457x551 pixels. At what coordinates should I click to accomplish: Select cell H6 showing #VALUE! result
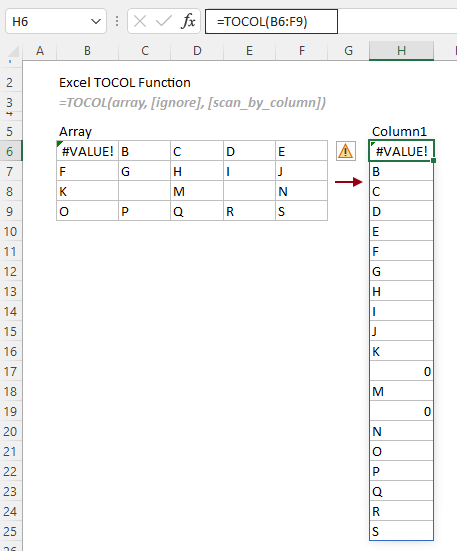click(x=401, y=151)
